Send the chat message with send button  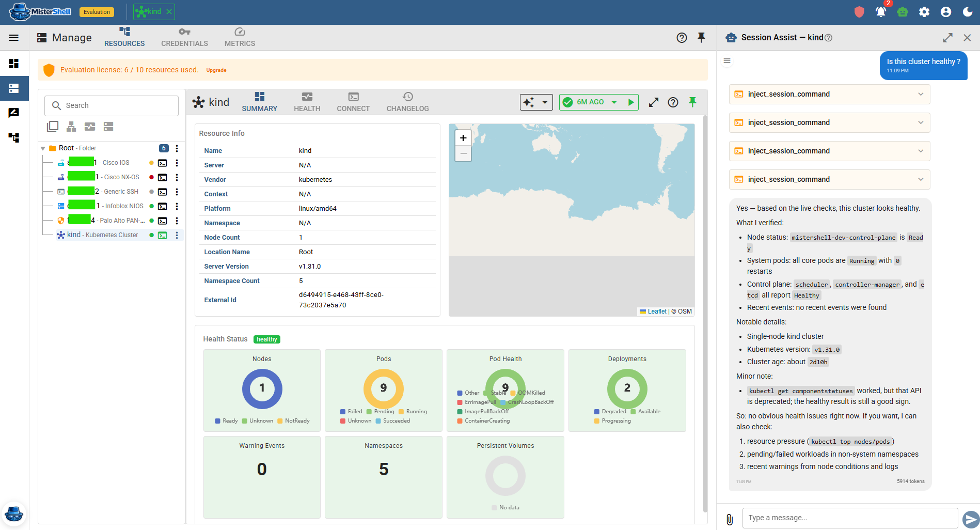(x=971, y=519)
